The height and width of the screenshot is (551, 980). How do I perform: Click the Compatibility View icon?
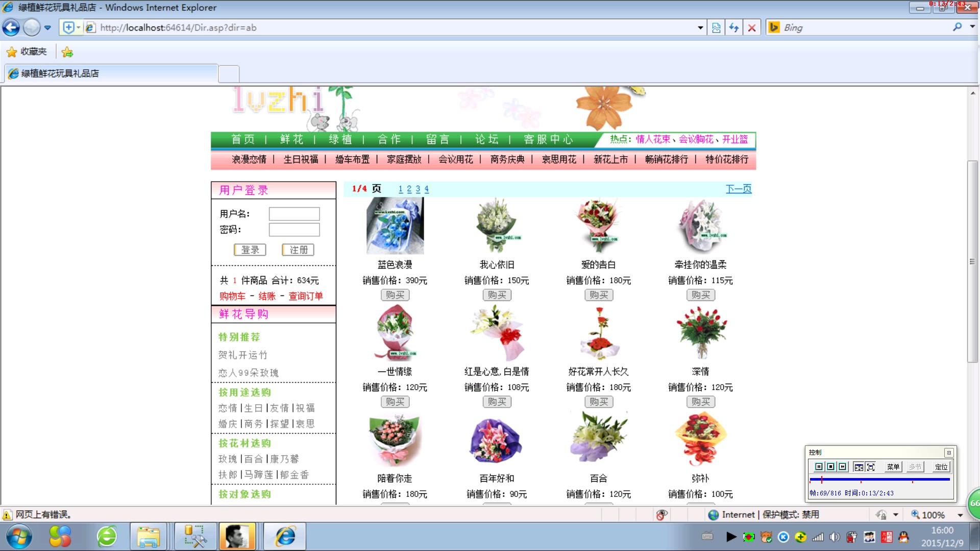tap(716, 28)
